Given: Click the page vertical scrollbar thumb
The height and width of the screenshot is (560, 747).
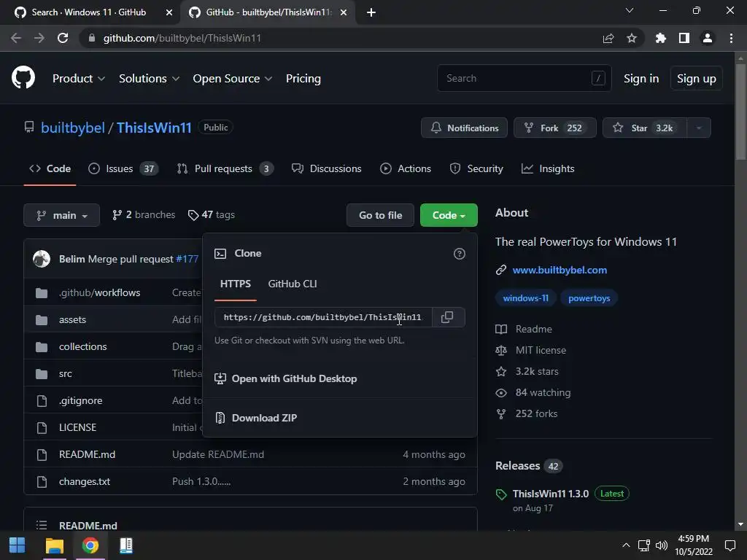Looking at the screenshot, I should pos(741,112).
